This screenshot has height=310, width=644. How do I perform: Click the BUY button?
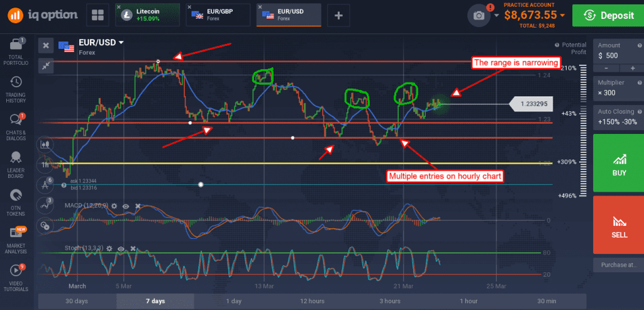point(618,163)
